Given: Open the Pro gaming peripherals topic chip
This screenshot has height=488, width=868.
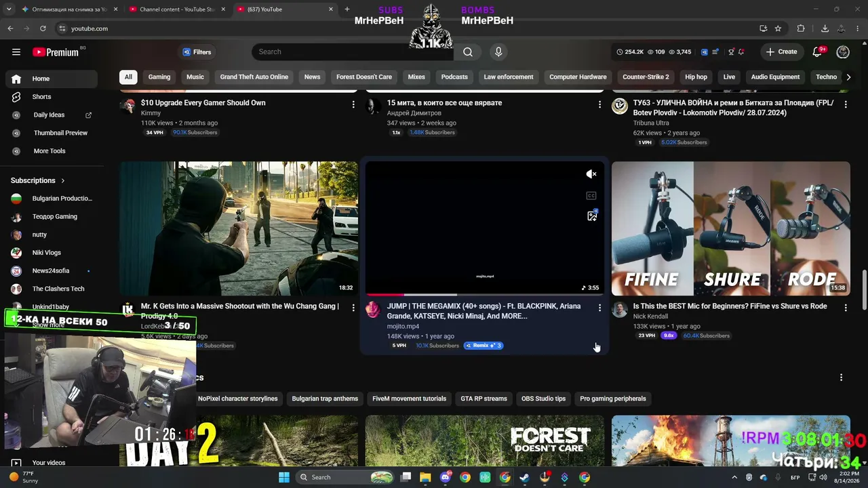Looking at the screenshot, I should [x=613, y=399].
